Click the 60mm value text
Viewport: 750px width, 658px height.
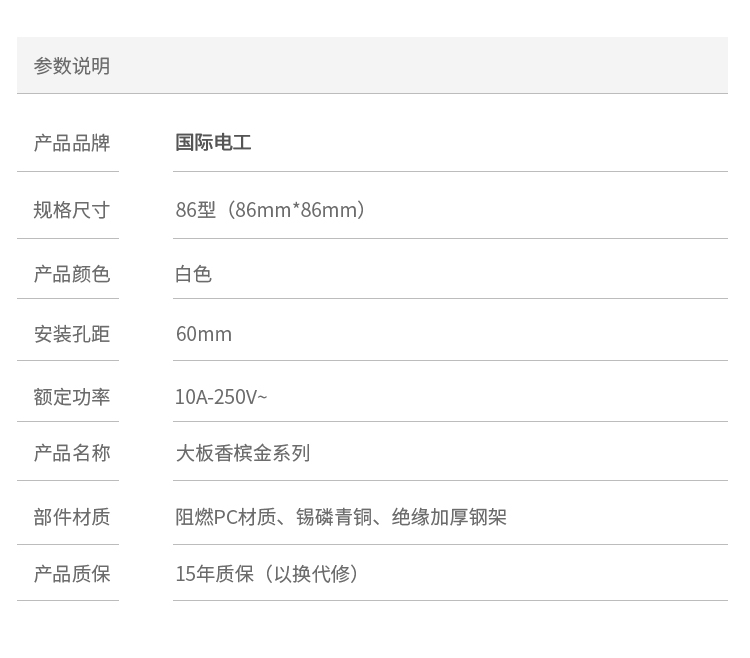pyautogui.click(x=204, y=334)
